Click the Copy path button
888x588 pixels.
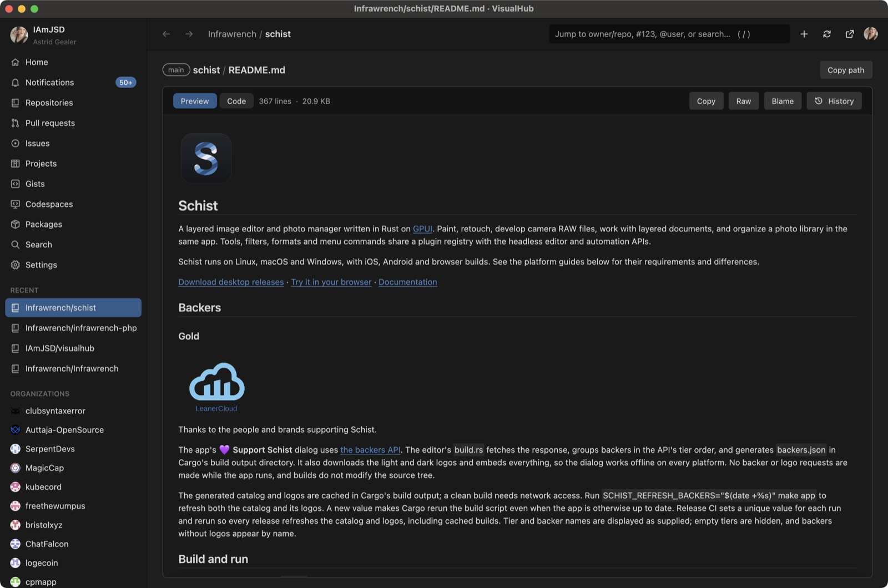[846, 70]
